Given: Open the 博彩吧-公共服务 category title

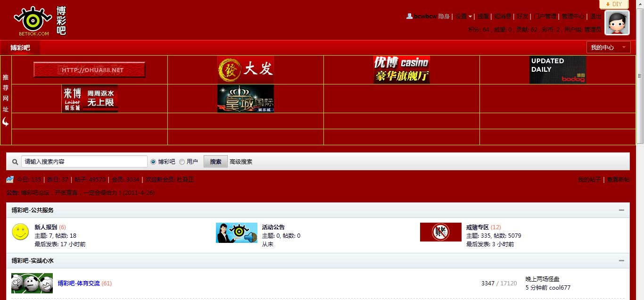Looking at the screenshot, I should pos(33,210).
